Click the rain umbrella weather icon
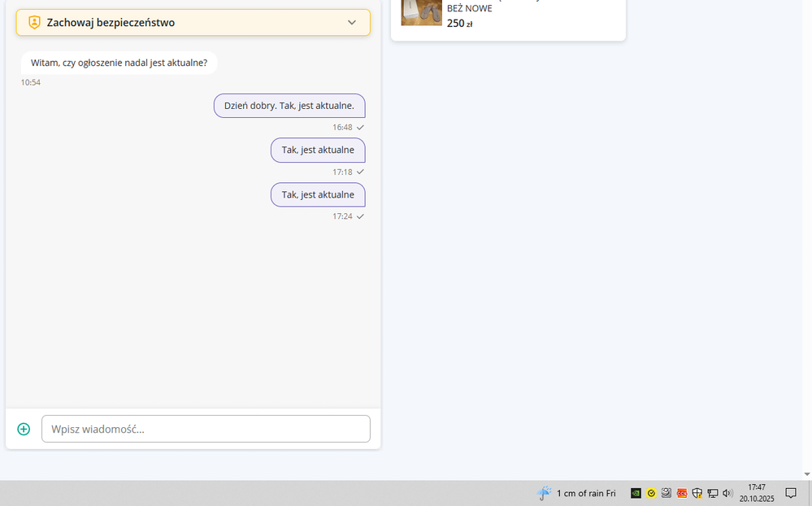This screenshot has height=506, width=812. pos(545,493)
